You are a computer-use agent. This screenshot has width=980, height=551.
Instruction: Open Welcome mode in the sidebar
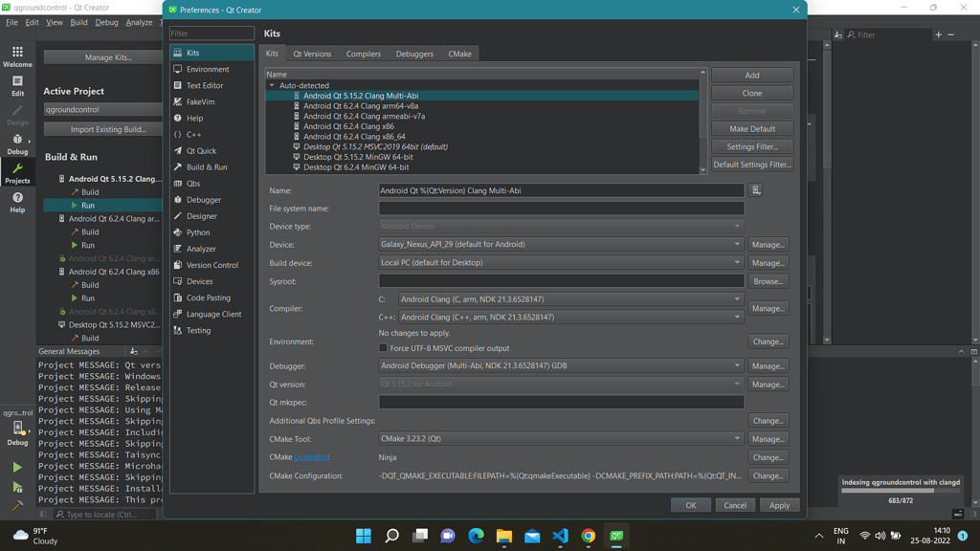point(17,56)
